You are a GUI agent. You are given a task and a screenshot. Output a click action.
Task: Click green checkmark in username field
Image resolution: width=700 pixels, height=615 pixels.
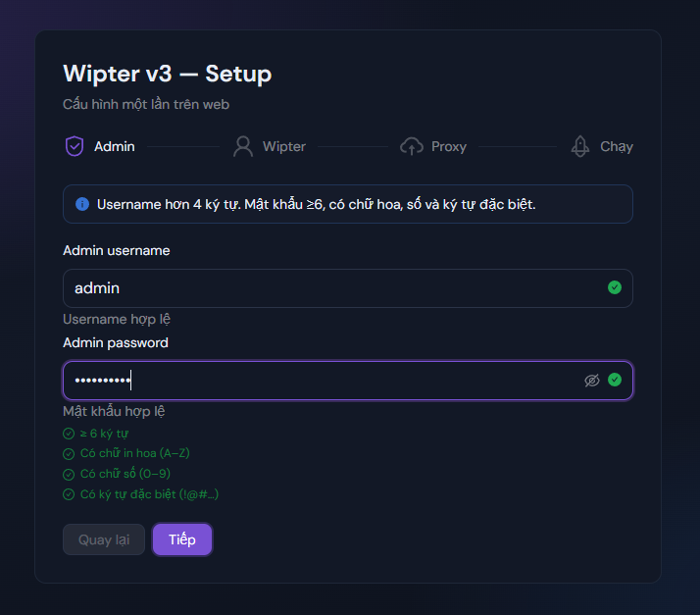(615, 287)
